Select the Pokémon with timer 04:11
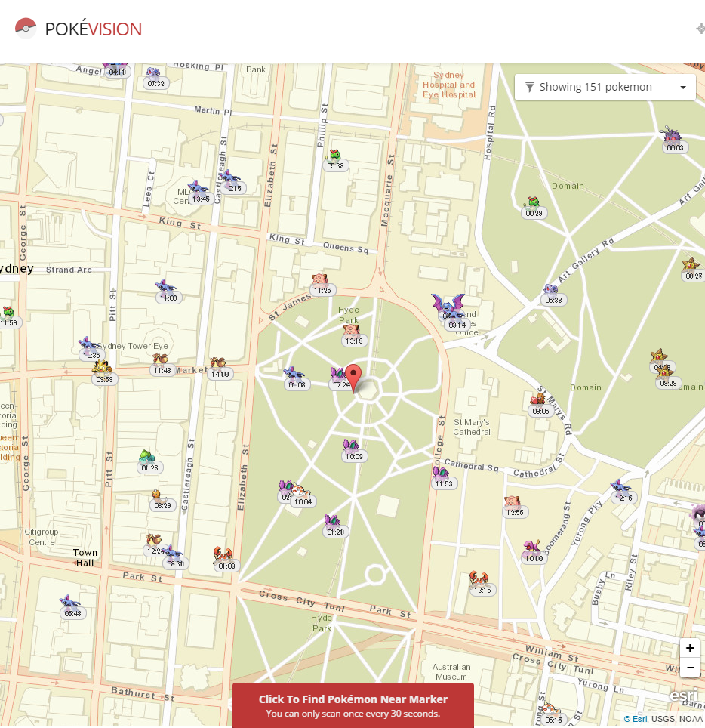This screenshot has width=705, height=728. tap(116, 69)
